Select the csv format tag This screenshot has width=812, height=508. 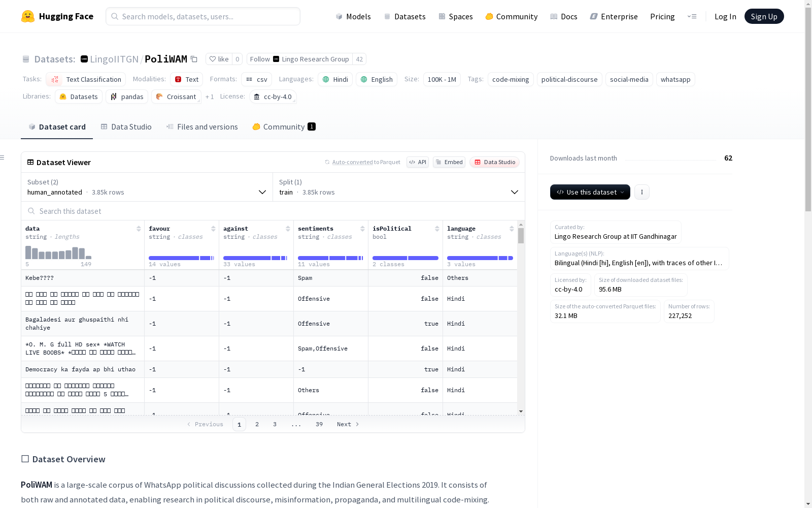pos(256,79)
